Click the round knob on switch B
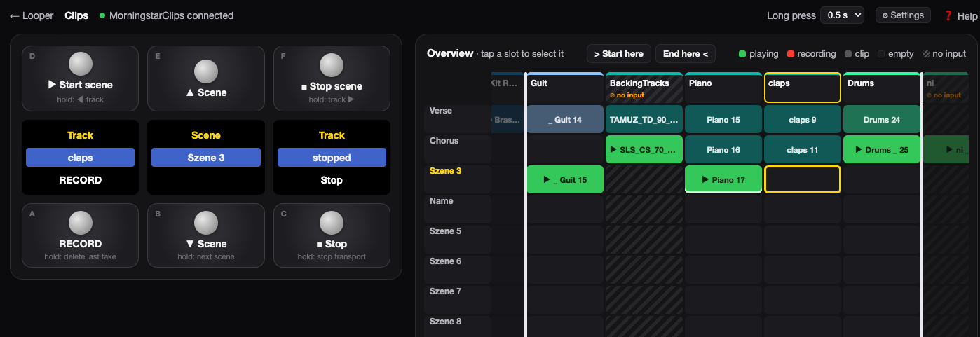The image size is (980, 337). (206, 223)
